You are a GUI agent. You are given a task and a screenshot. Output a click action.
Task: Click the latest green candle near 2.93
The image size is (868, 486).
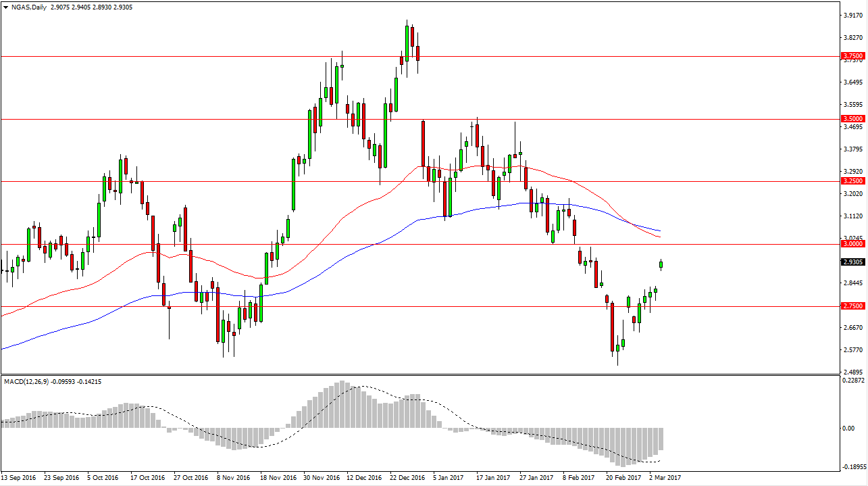click(661, 264)
